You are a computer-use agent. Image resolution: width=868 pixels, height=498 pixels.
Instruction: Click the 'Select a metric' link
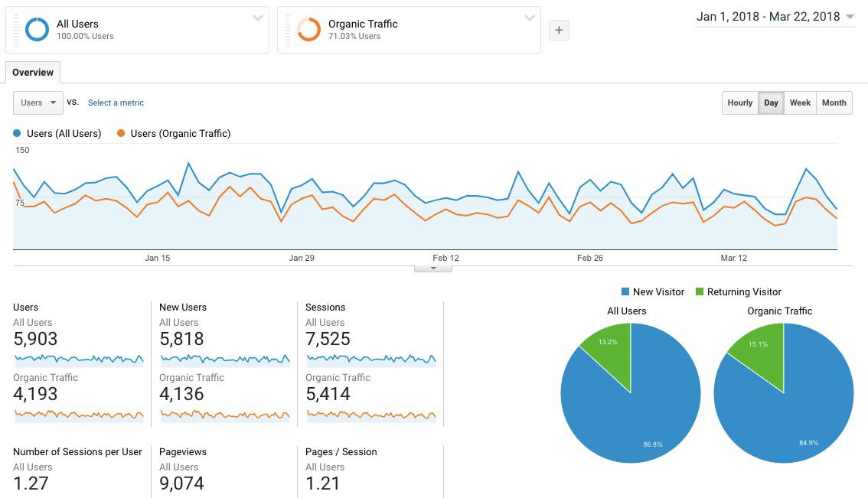click(x=116, y=103)
